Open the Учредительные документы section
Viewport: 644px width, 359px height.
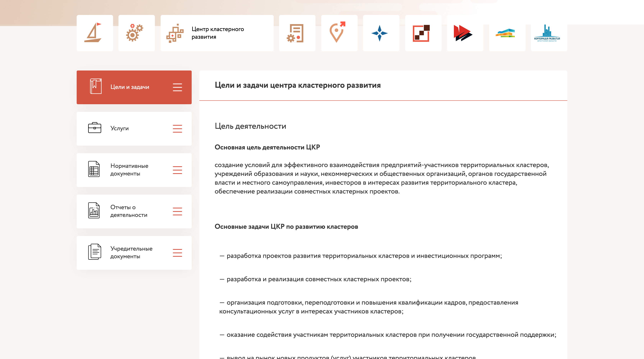(x=134, y=253)
